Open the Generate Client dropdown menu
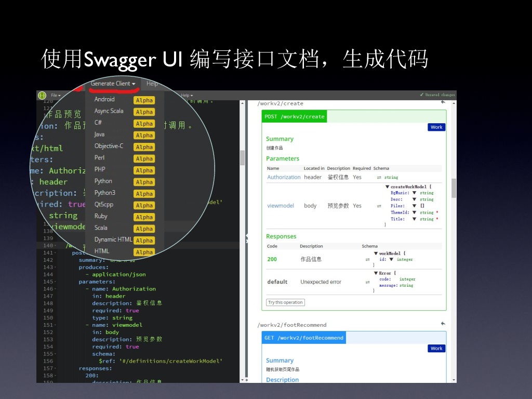The height and width of the screenshot is (399, 532). coord(113,84)
